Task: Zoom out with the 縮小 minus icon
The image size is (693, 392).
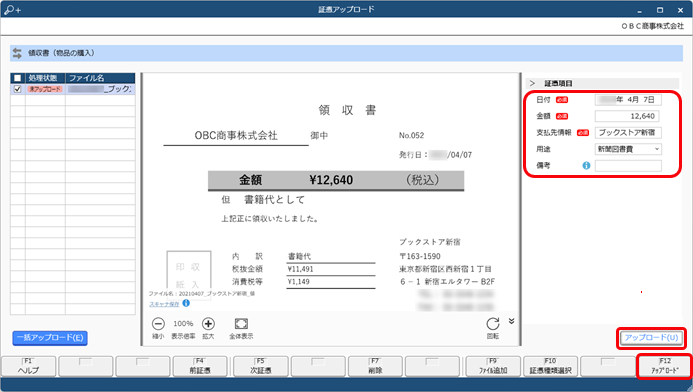Action: coord(158,324)
